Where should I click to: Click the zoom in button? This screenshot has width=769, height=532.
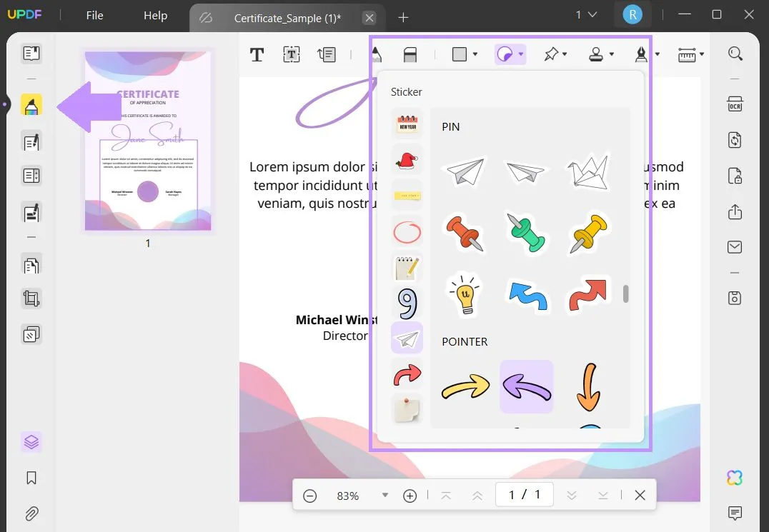tap(410, 495)
